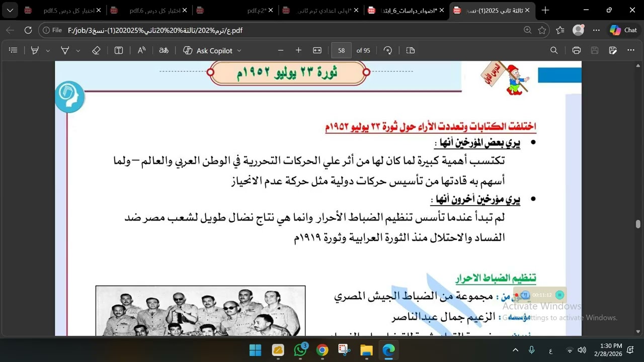Open PDF toolbar more options
This screenshot has height=362, width=644.
(x=631, y=50)
